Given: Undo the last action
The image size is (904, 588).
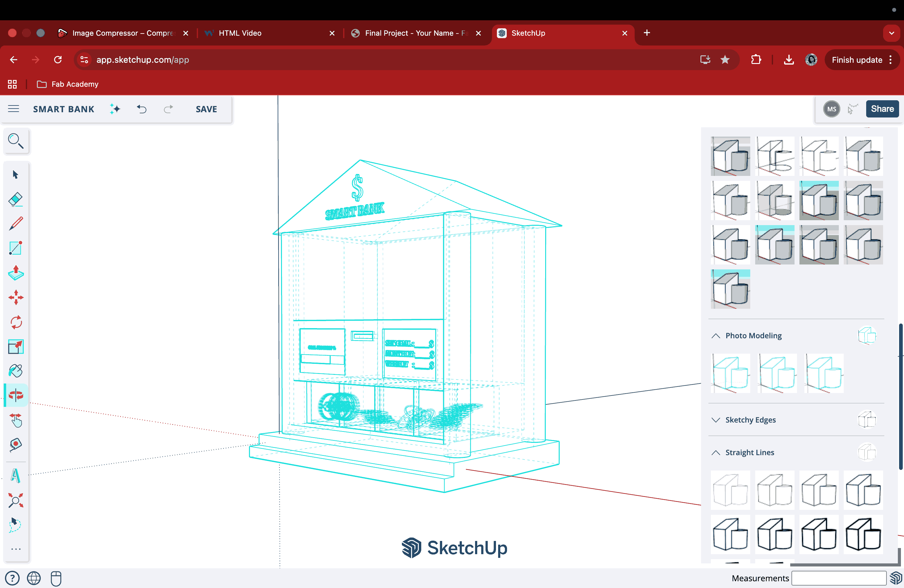Looking at the screenshot, I should [x=142, y=109].
